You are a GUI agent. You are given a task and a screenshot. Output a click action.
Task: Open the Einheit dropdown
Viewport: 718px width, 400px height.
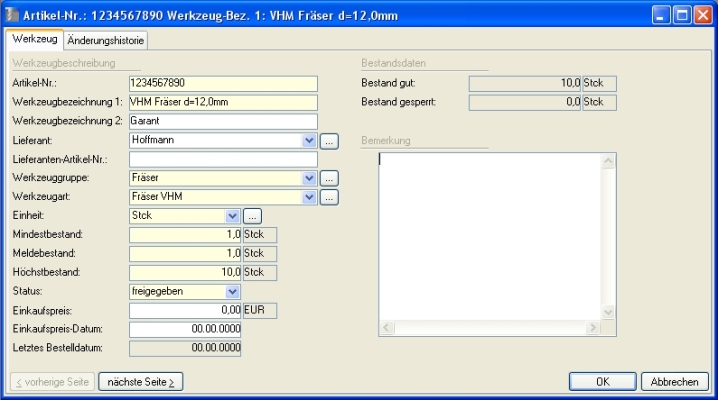pyautogui.click(x=233, y=215)
